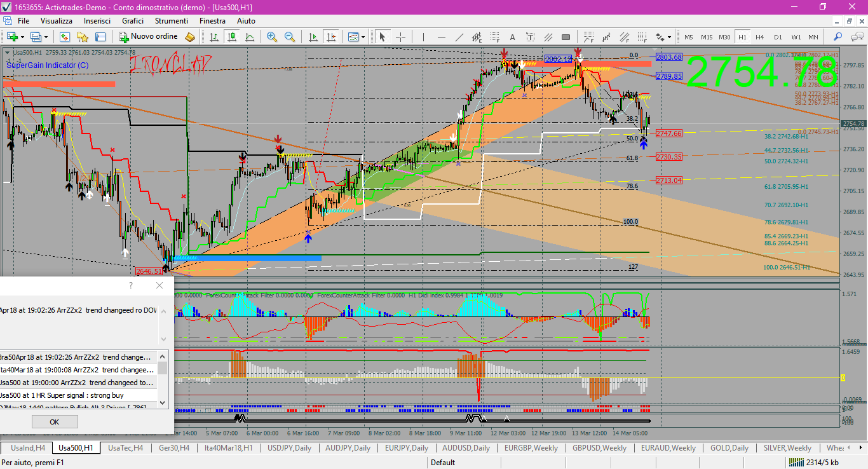Open the Inserisci menu
Screen dimensions: 868x469
click(97, 21)
